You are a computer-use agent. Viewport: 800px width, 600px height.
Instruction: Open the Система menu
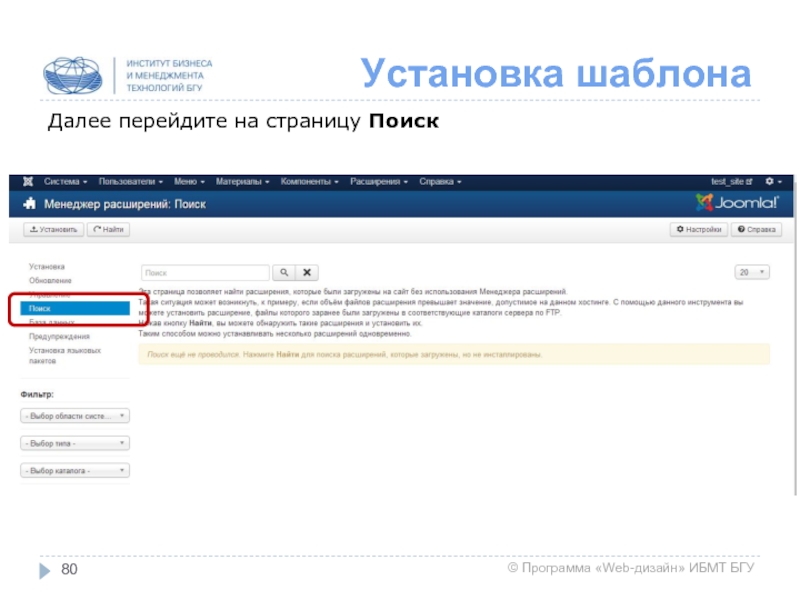(x=65, y=182)
